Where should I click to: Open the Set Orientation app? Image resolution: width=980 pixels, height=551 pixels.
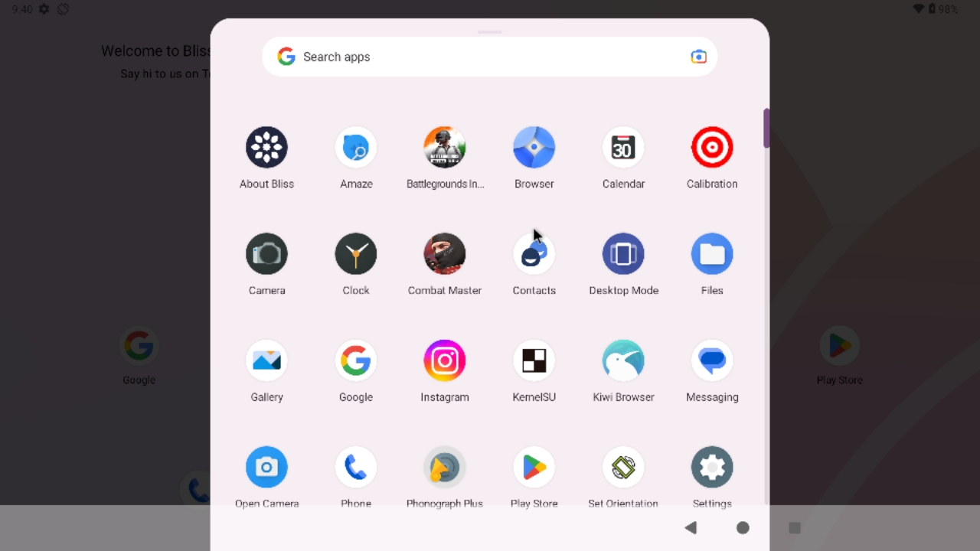tap(623, 467)
